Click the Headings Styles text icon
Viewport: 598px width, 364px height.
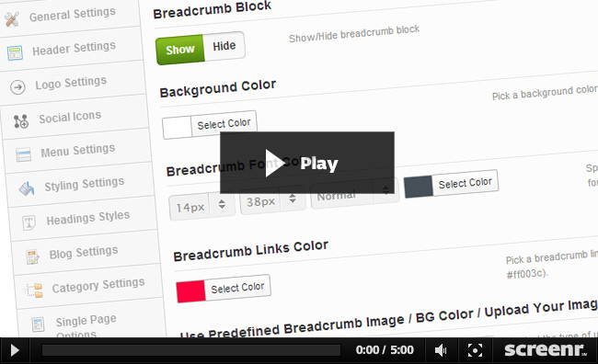[x=29, y=222]
